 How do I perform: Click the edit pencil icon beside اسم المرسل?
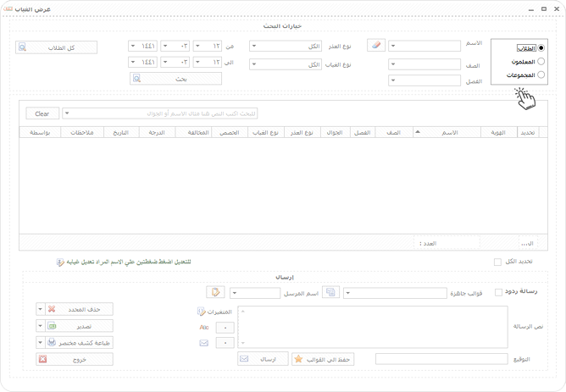tap(215, 292)
